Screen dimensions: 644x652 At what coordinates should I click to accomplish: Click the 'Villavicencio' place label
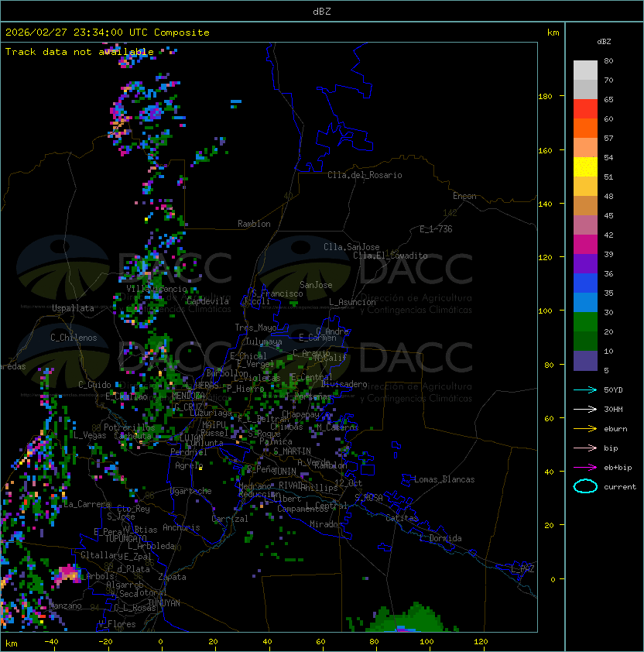coord(156,289)
